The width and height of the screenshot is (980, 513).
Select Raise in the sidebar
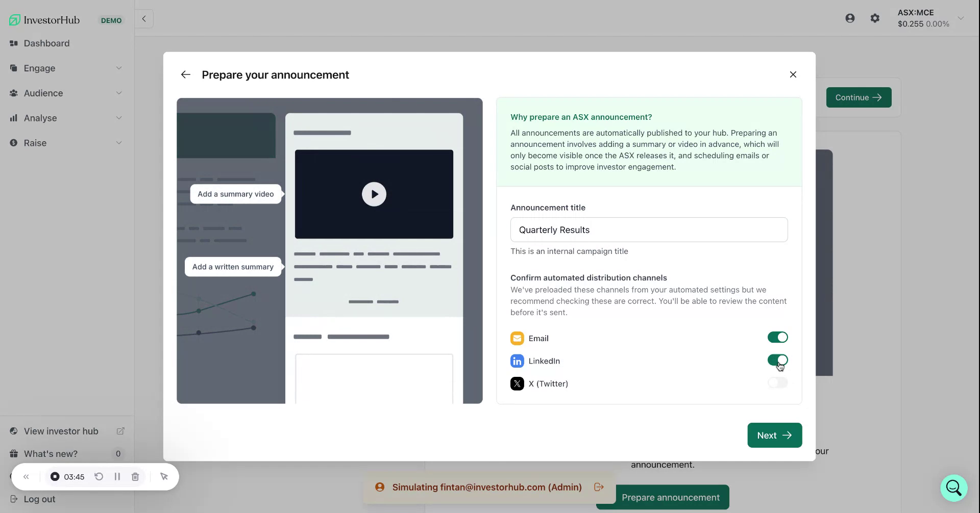pyautogui.click(x=35, y=143)
